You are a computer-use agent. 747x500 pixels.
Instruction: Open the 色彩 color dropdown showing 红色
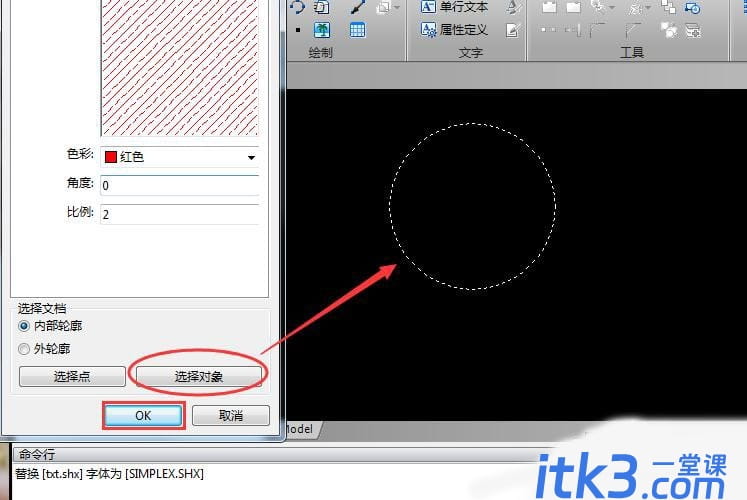coord(180,157)
